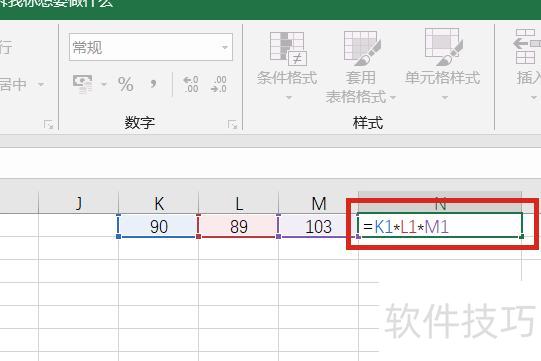This screenshot has height=361, width=541.
Task: Click the increase decimal icon
Action: point(191,84)
